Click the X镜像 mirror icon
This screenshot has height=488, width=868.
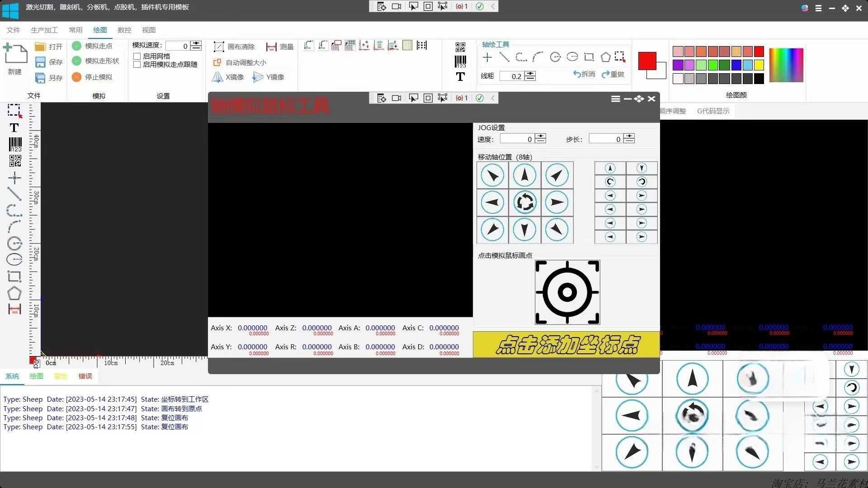pyautogui.click(x=217, y=77)
